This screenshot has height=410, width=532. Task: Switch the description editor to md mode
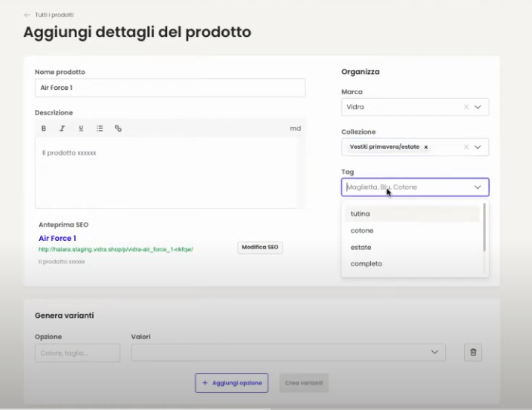click(295, 128)
